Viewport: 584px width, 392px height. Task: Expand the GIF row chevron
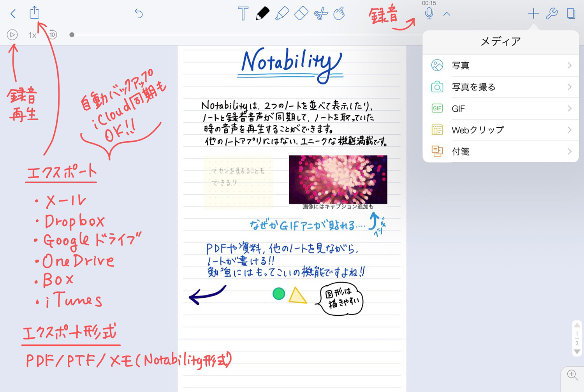click(570, 108)
